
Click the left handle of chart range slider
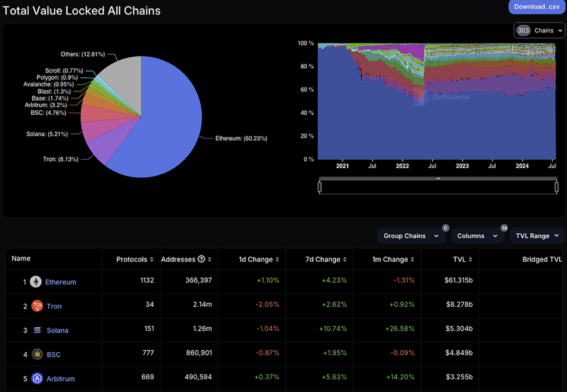click(320, 187)
